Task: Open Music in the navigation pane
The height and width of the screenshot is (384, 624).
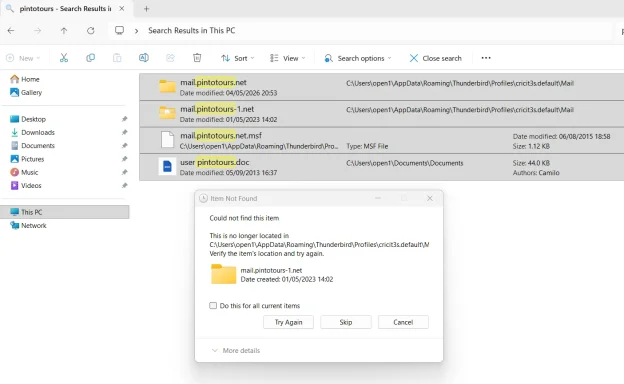Action: 24,172
